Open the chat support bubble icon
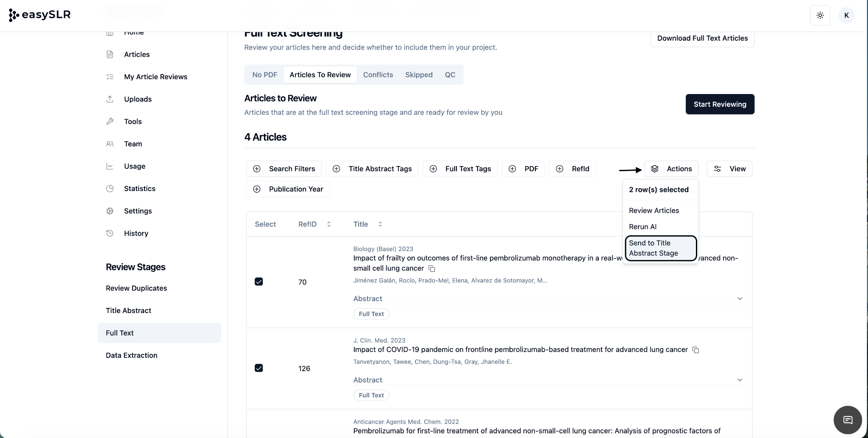The image size is (868, 438). tap(848, 420)
